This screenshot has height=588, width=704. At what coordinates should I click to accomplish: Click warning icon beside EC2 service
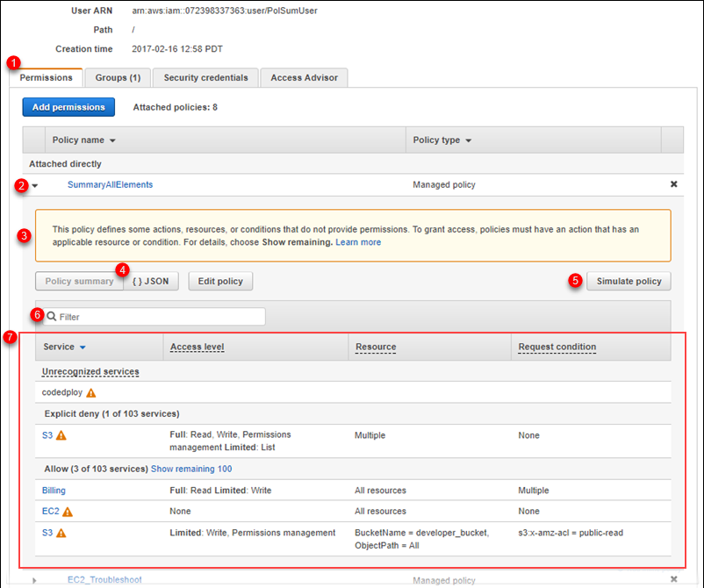point(68,512)
